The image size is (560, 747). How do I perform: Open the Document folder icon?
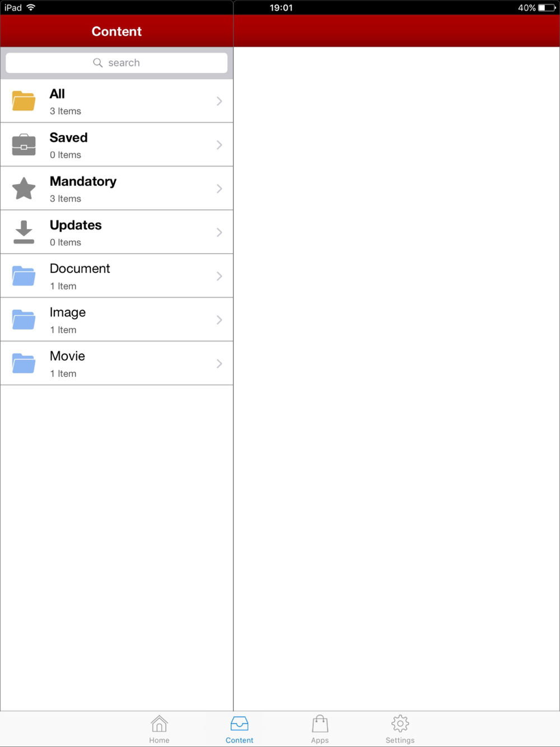pos(24,276)
